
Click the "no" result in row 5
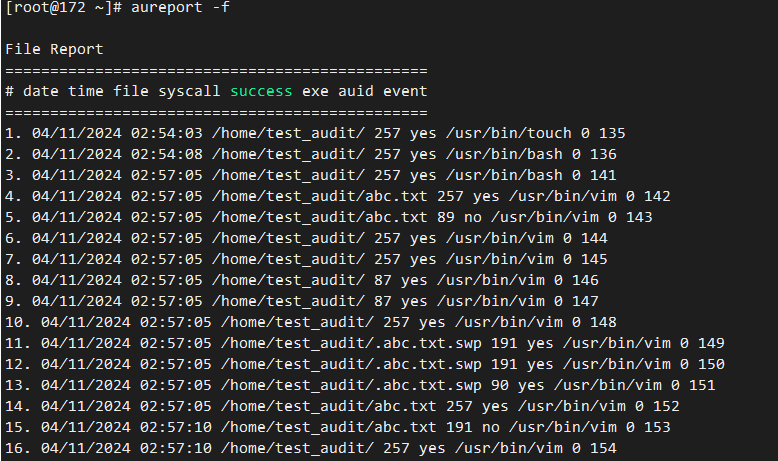click(x=414, y=217)
